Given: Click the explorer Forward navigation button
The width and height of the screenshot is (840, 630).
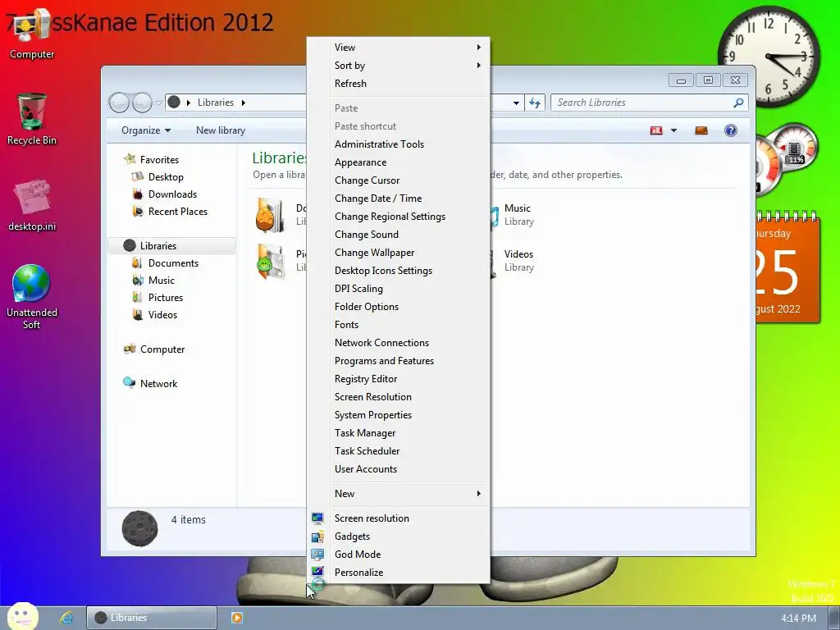Looking at the screenshot, I should tap(142, 103).
